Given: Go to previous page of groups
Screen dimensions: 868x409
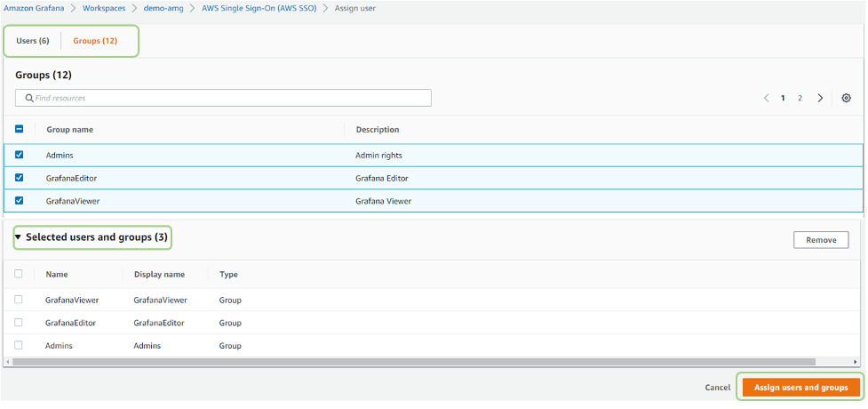Looking at the screenshot, I should pos(767,98).
